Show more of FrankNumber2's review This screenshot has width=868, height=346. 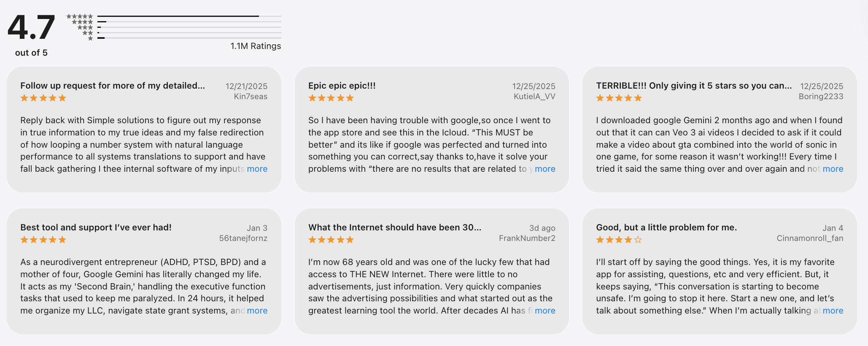tap(545, 311)
